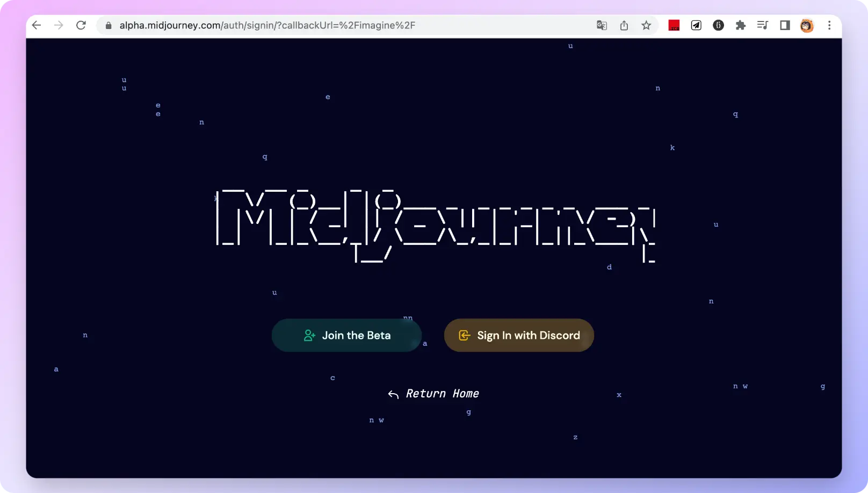Expand the Extensions puzzle menu
This screenshot has width=868, height=493.
[x=741, y=25]
